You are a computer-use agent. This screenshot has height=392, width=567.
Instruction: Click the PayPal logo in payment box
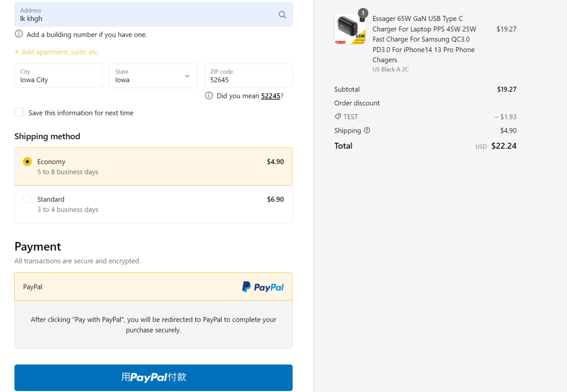(x=262, y=287)
